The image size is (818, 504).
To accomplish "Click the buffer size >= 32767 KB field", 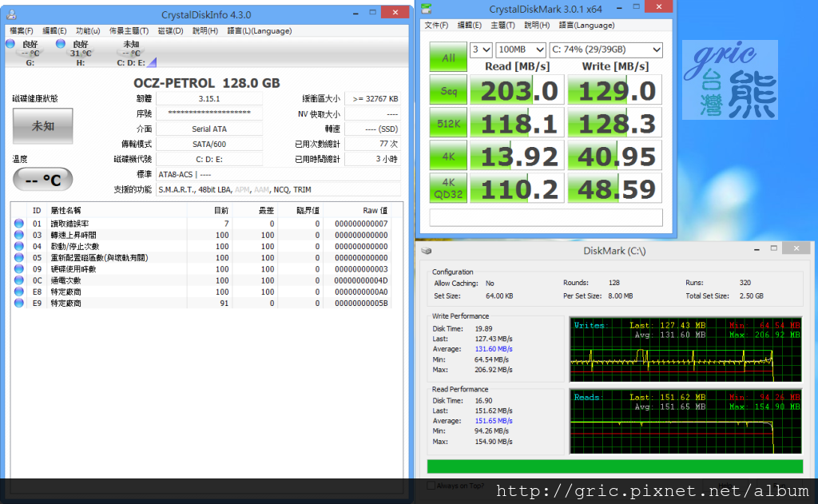I will coord(372,98).
